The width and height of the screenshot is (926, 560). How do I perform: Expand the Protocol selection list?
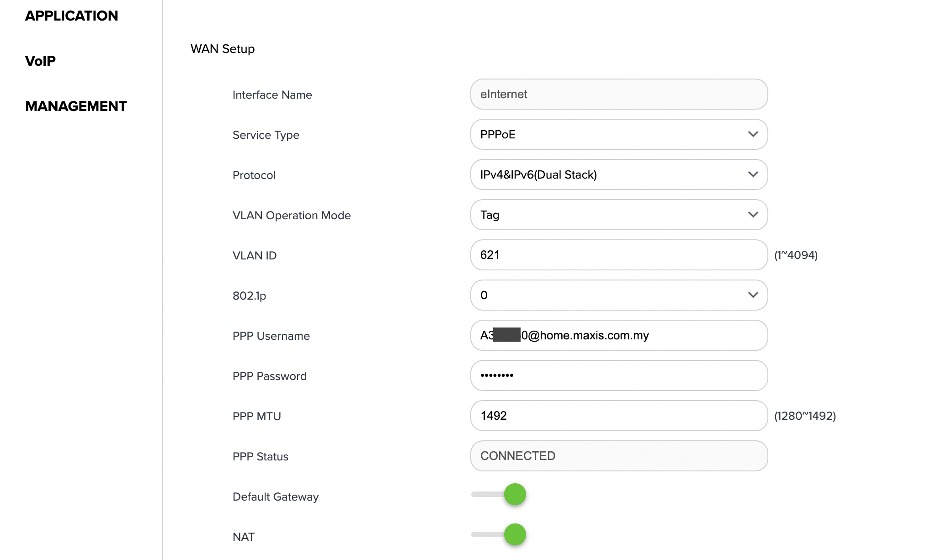click(618, 174)
